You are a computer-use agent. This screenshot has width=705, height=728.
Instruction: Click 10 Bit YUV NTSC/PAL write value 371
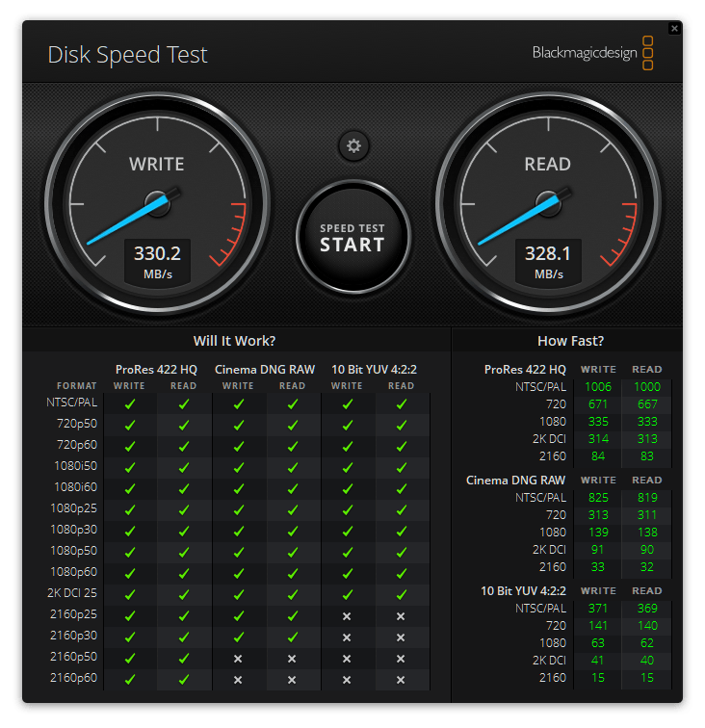coord(598,609)
